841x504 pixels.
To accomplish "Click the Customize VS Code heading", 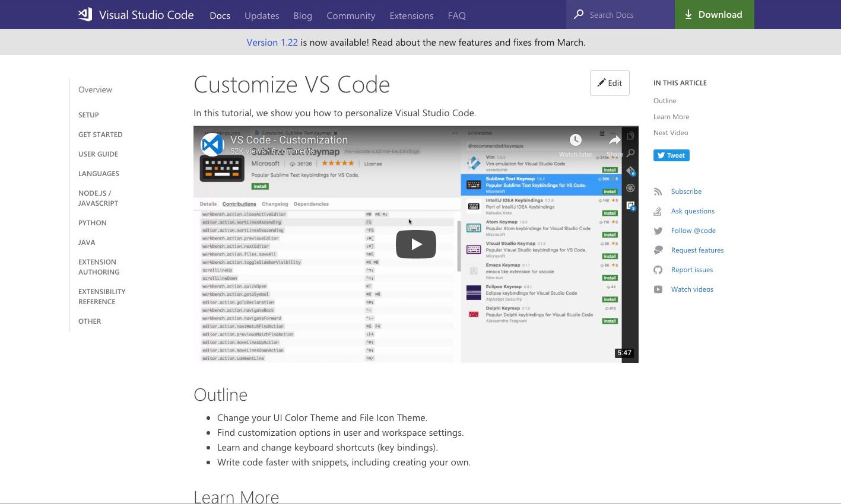I will [291, 85].
